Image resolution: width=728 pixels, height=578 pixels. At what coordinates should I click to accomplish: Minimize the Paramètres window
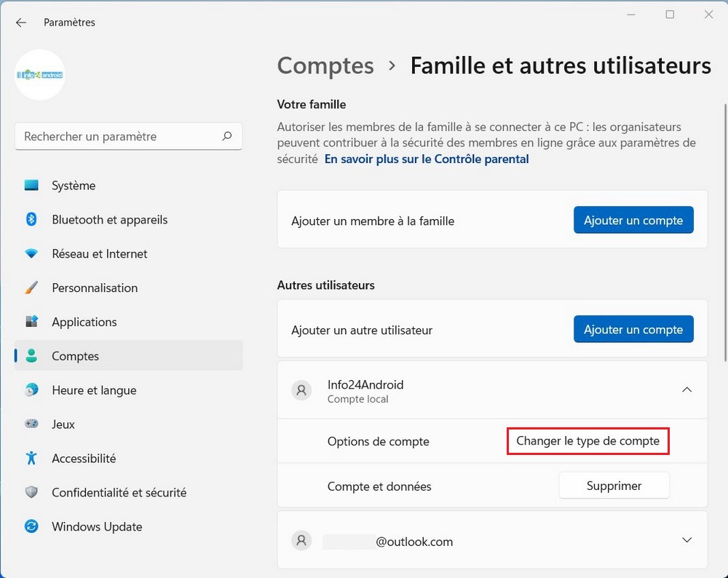(631, 15)
